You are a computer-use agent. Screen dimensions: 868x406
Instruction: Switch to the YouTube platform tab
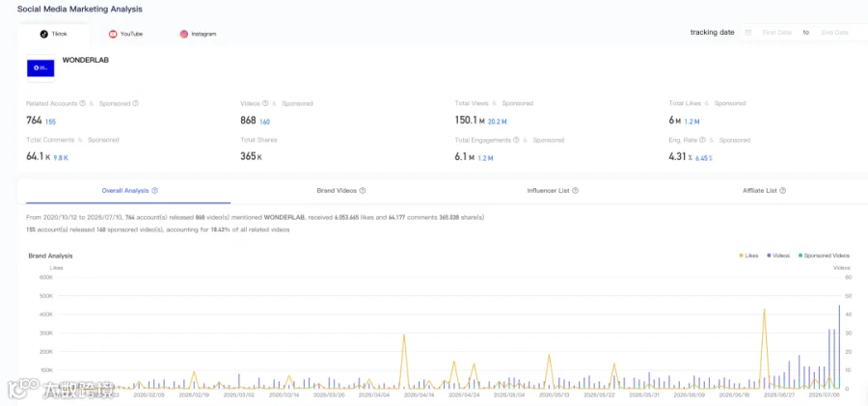click(x=125, y=34)
